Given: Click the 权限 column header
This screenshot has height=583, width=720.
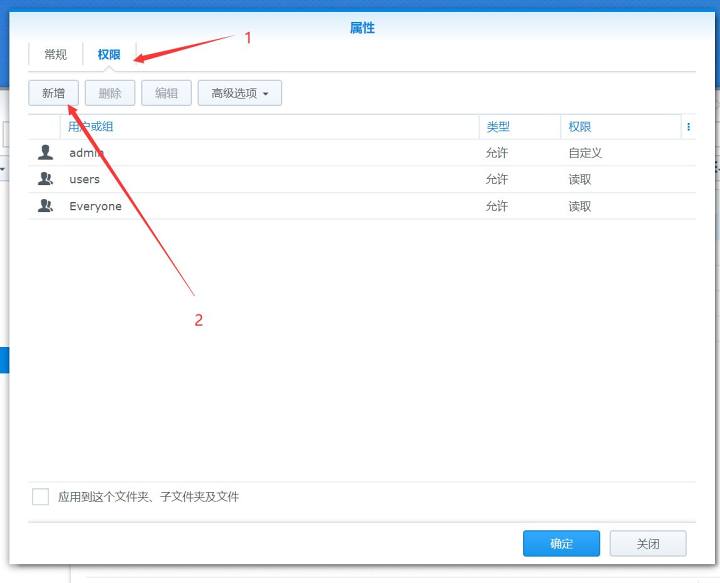Looking at the screenshot, I should 621,127.
